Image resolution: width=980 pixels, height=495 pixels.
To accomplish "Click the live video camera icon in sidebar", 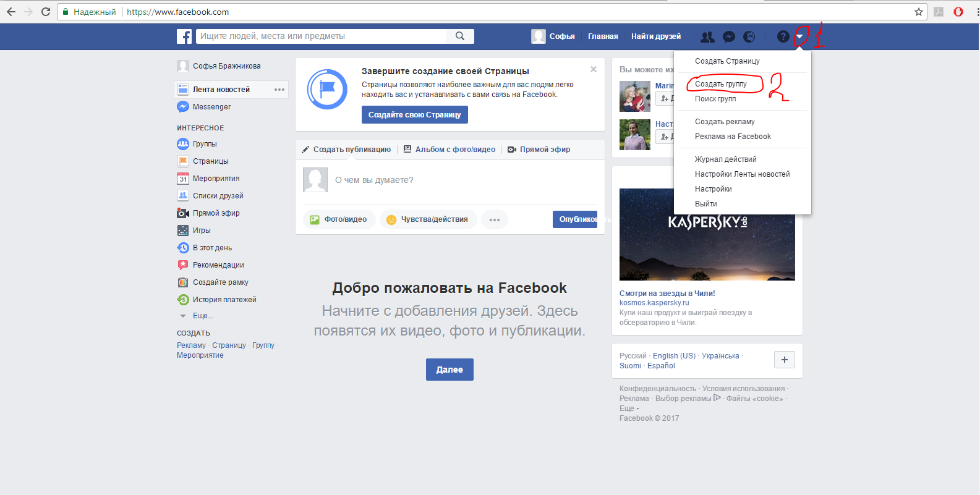I will coord(183,213).
